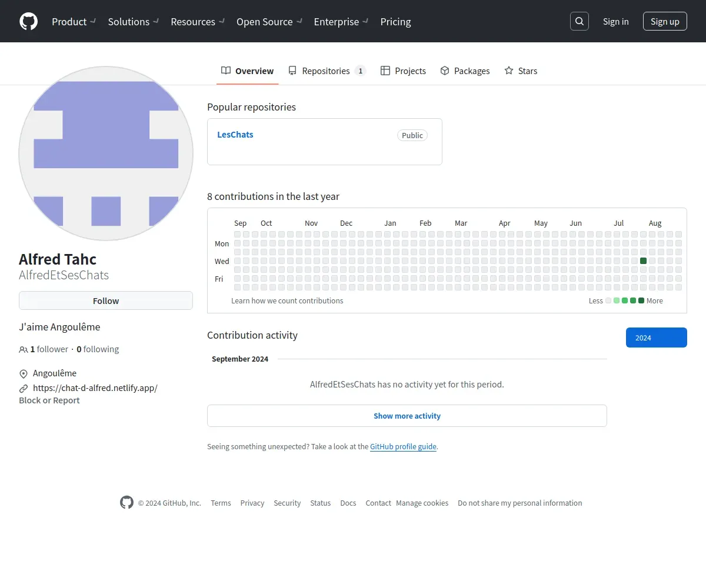
Task: Click the cube icon beside Packages
Action: [x=445, y=71]
